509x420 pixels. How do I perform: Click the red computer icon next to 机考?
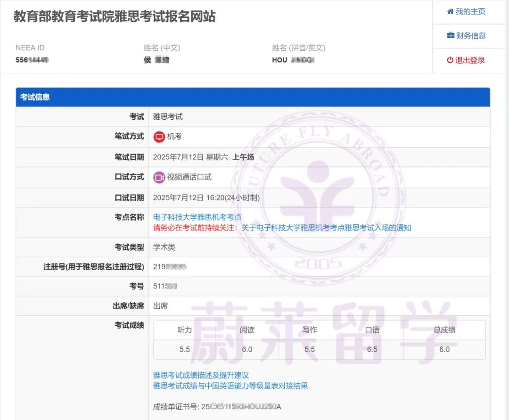159,137
